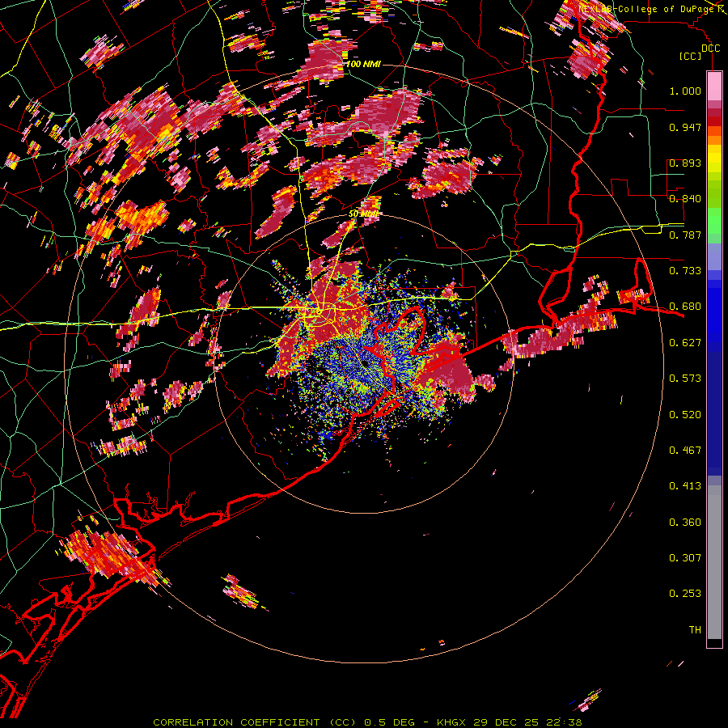Click the light pink colorbar segment near 1.000
This screenshot has height=728, width=728.
[x=714, y=87]
